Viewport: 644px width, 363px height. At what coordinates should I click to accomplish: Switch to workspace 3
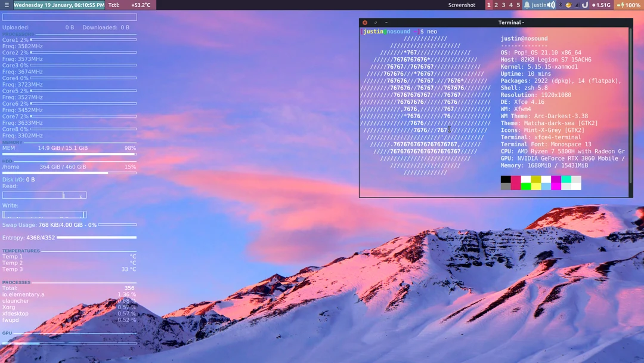(x=503, y=5)
